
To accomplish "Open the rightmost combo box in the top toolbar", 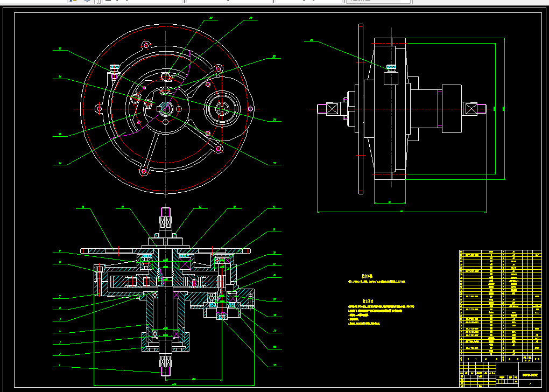I will coord(378,2).
